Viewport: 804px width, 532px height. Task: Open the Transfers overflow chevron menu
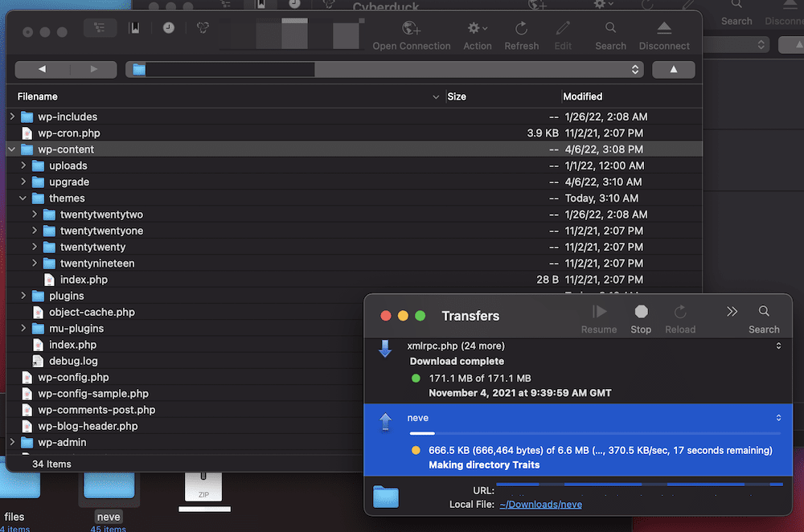(x=732, y=313)
